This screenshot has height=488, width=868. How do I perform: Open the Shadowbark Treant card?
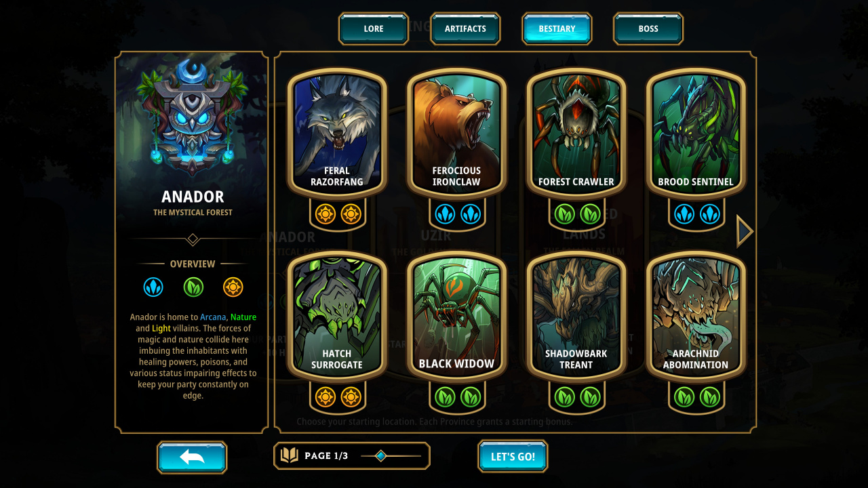click(x=576, y=316)
